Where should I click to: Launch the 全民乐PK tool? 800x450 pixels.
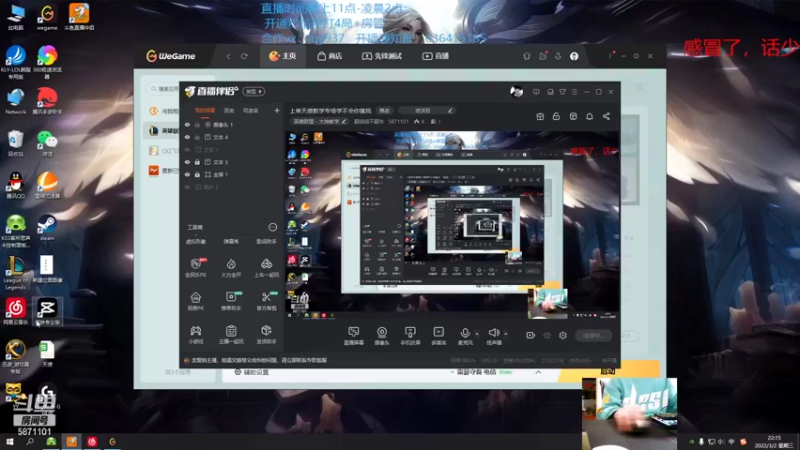(196, 267)
